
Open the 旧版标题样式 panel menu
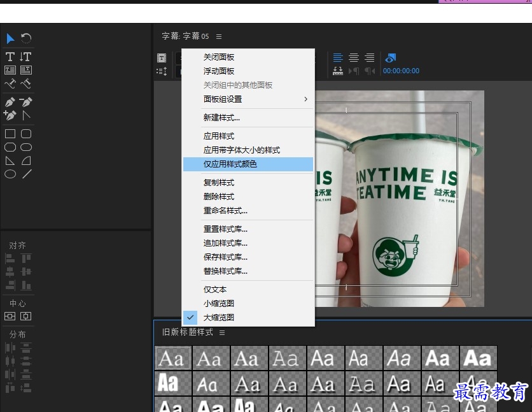(x=222, y=332)
